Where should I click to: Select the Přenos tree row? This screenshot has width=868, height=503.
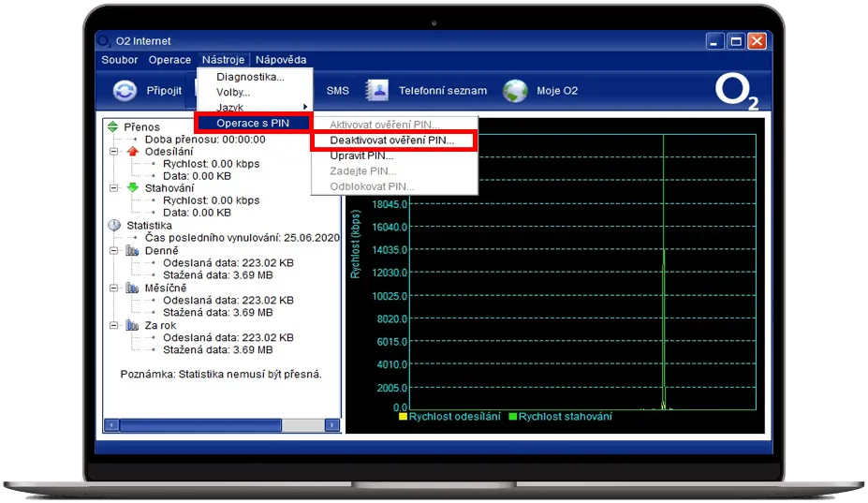click(141, 126)
